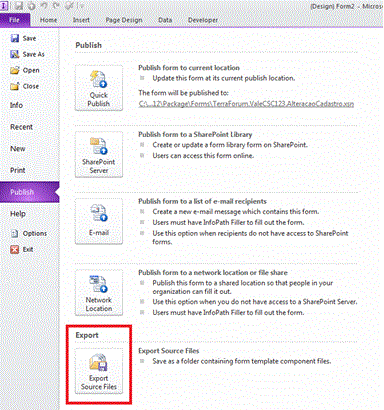Open the Data ribbon tab
Viewport: 384px width, 410px height.
[x=165, y=20]
